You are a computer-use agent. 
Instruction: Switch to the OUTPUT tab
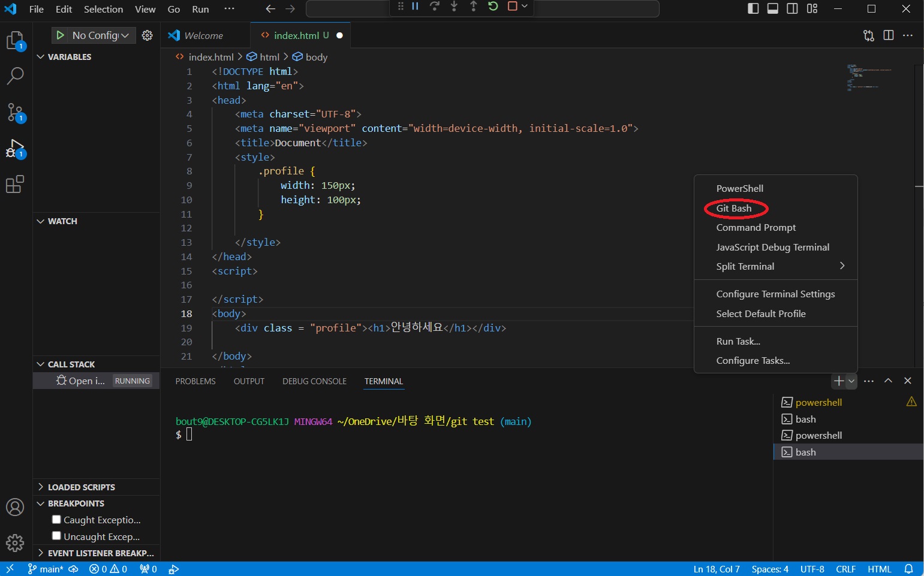tap(249, 381)
